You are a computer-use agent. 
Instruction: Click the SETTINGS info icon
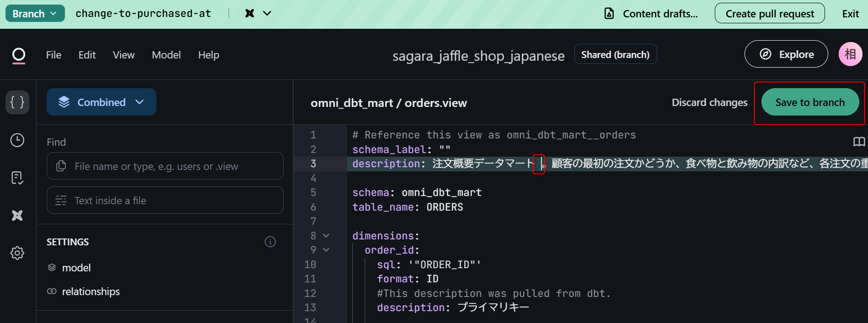[x=270, y=242]
